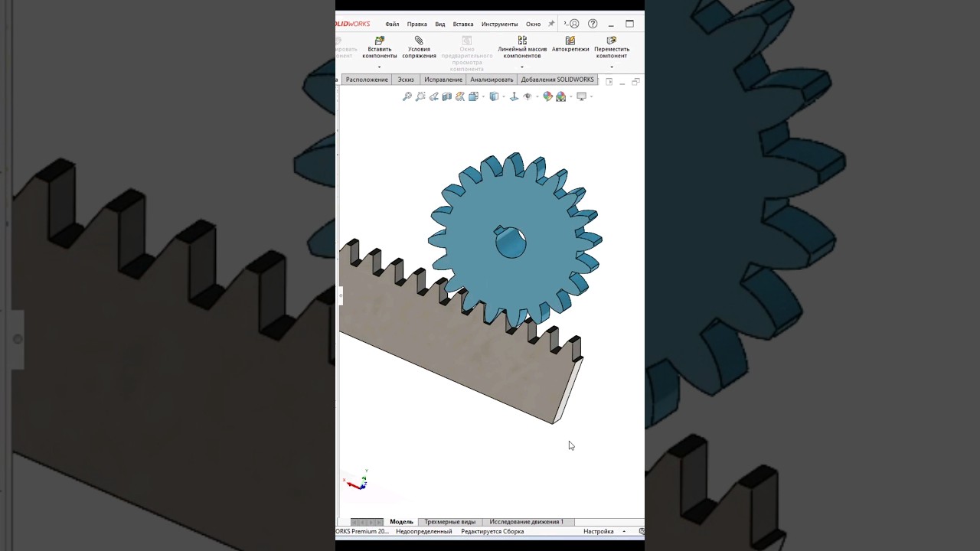This screenshot has width=980, height=551.
Task: Open the Dynamic Annotation Views icon
Action: (459, 96)
